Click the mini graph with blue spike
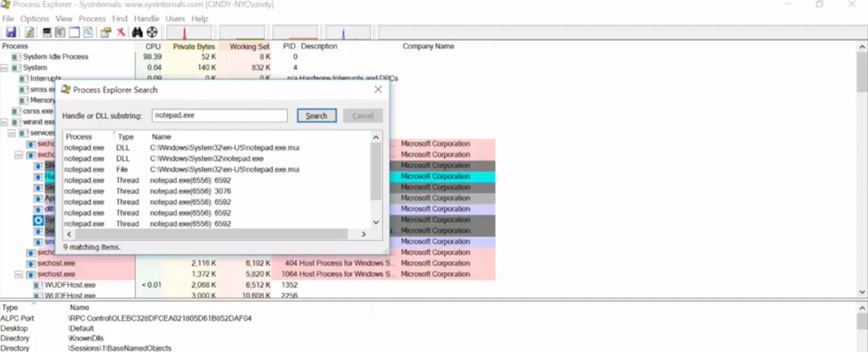Image resolution: width=868 pixels, height=352 pixels. point(349,33)
